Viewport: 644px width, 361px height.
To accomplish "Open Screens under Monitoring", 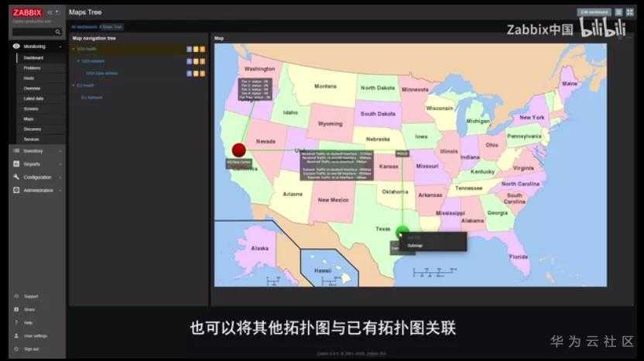I will 31,109.
